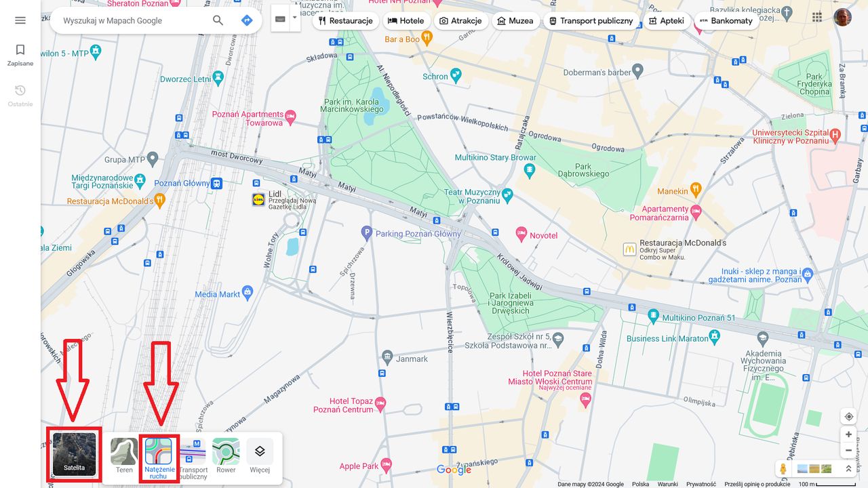Open the Warunki terms link
This screenshot has width=868, height=488.
pyautogui.click(x=667, y=484)
